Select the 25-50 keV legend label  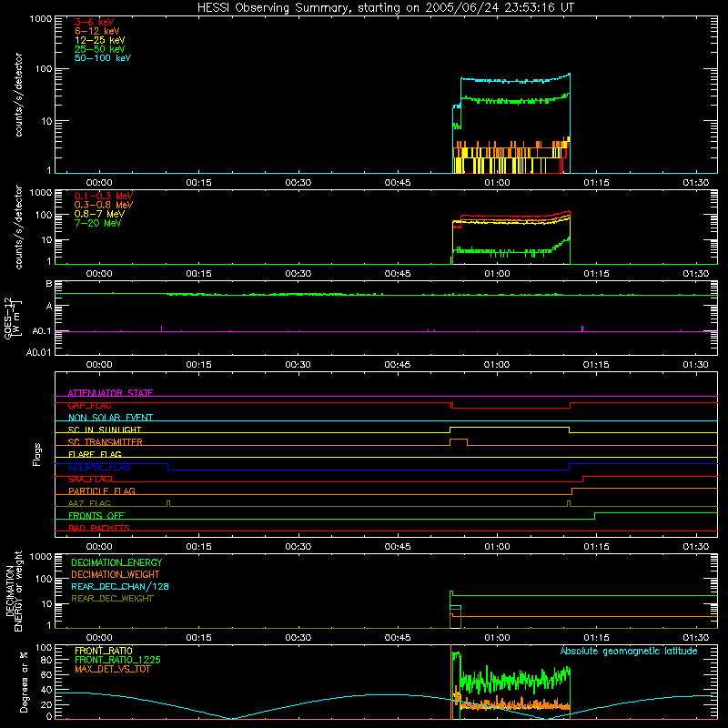[100, 49]
